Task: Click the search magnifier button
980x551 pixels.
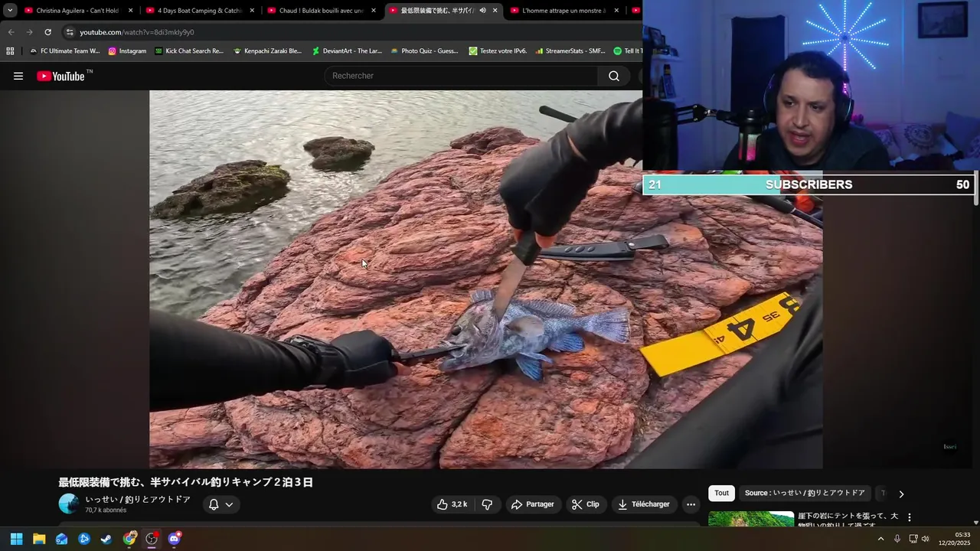Action: 614,76
